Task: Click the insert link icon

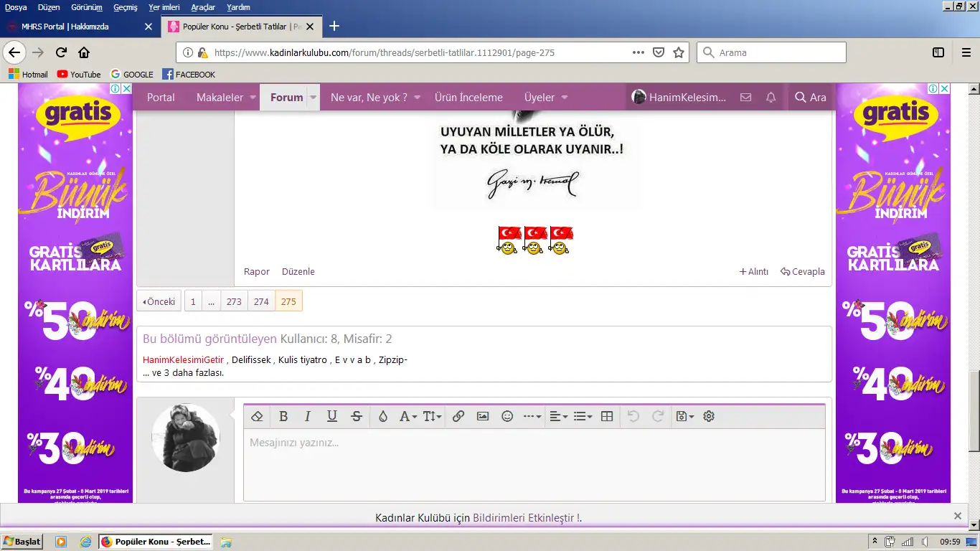Action: [458, 416]
